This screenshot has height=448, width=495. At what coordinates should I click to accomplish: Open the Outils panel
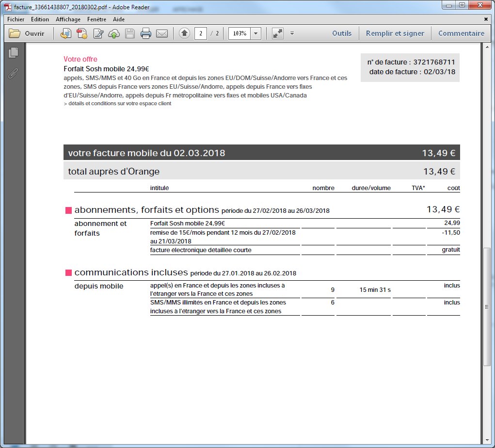(342, 33)
